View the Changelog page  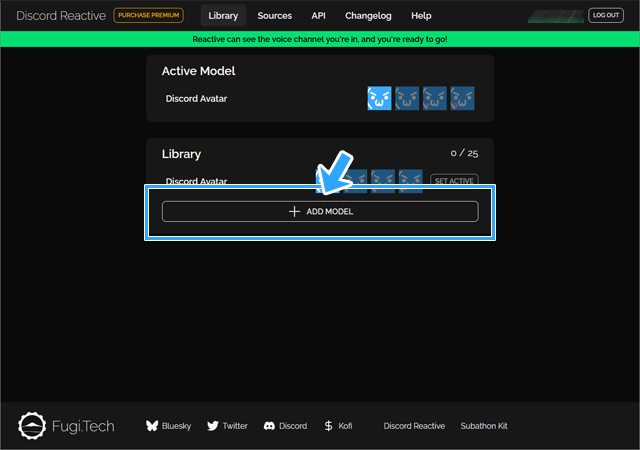tap(370, 16)
